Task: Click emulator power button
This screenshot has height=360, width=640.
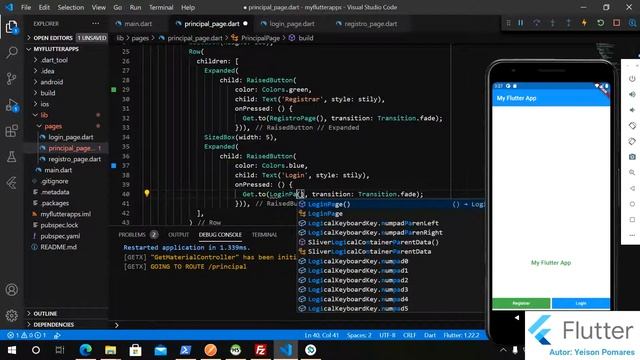Action: coord(632,79)
